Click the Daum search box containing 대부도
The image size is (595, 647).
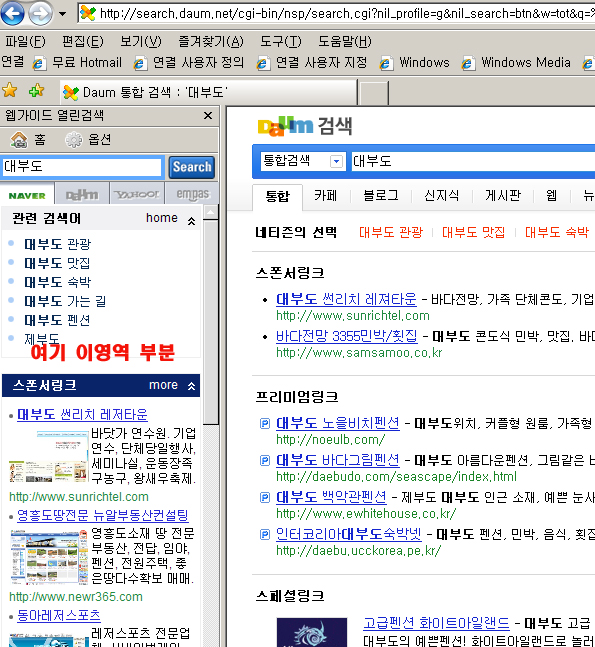tap(473, 161)
